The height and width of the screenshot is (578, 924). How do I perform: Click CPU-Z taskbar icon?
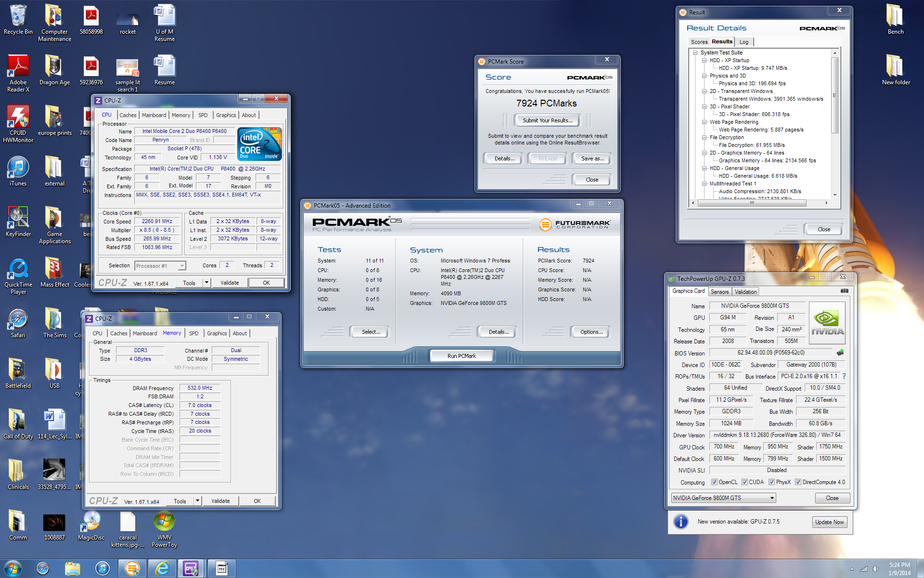pos(191,568)
